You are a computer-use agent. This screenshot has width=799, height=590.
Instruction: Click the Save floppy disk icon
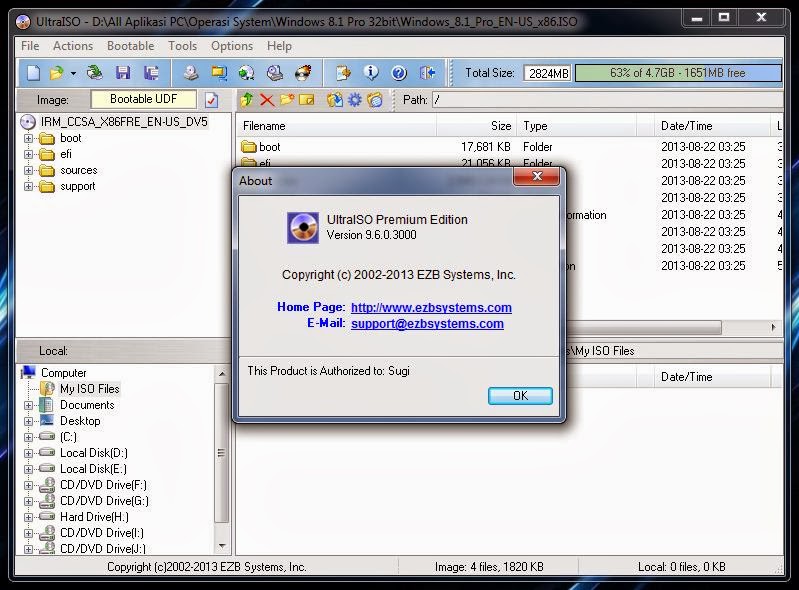(123, 73)
